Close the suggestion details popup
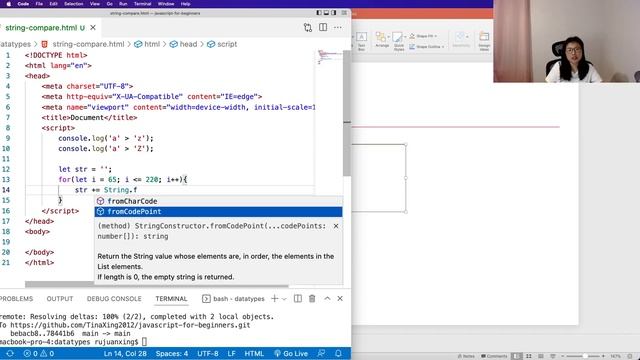 coord(336,226)
